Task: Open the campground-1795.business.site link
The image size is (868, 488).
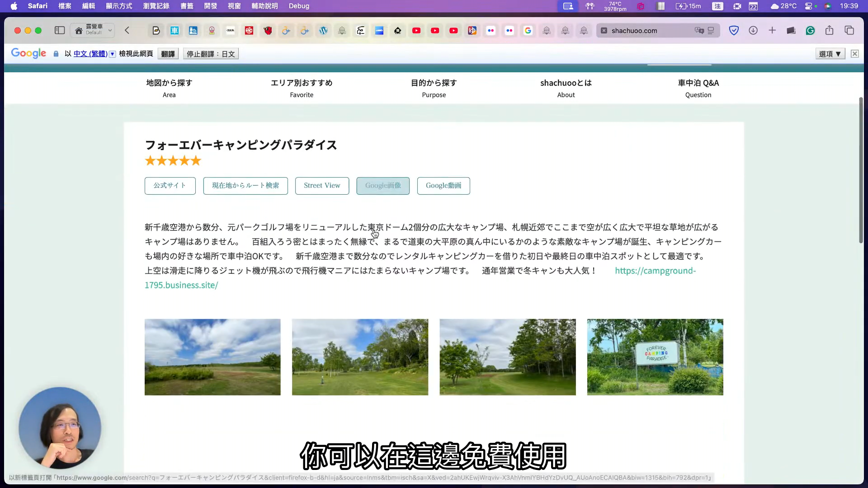Action: [x=655, y=271]
